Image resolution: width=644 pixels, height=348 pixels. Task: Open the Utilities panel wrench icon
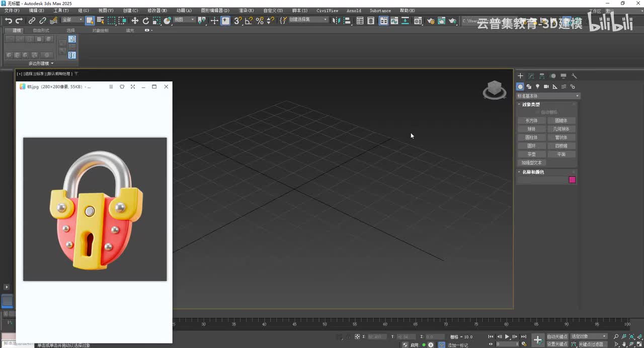574,76
